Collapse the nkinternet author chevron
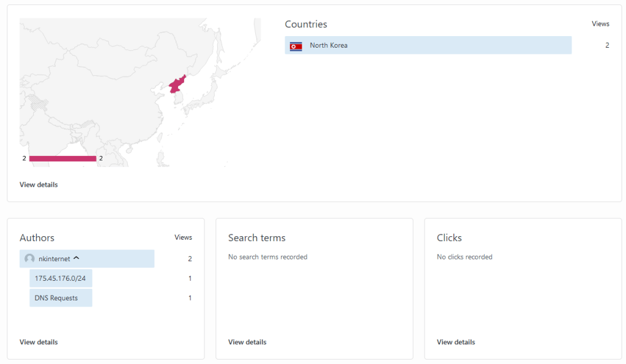Screen dimensions: 626x364 click(x=76, y=258)
